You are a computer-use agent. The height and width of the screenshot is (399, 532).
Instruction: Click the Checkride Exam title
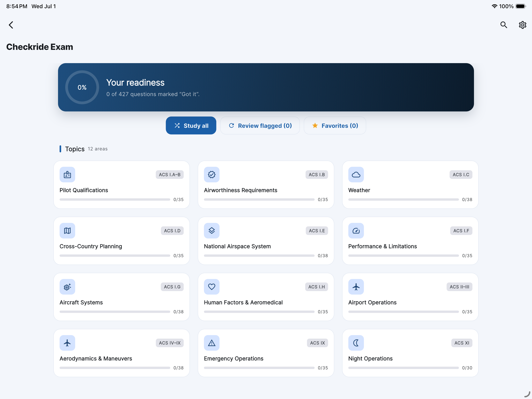40,47
